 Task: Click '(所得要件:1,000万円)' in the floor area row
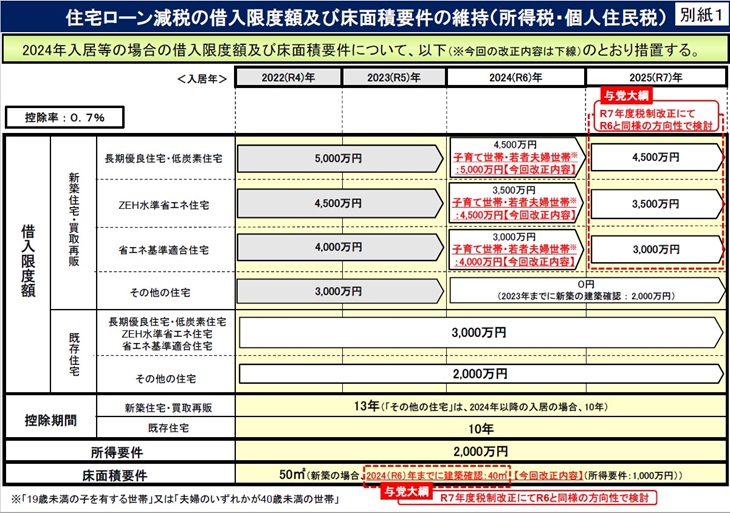tap(633, 475)
